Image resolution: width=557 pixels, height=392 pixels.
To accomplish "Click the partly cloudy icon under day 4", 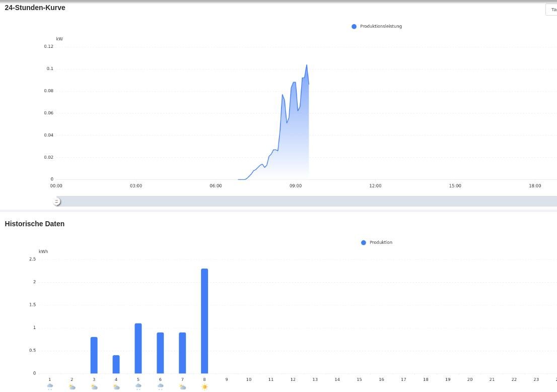I will coord(116,387).
